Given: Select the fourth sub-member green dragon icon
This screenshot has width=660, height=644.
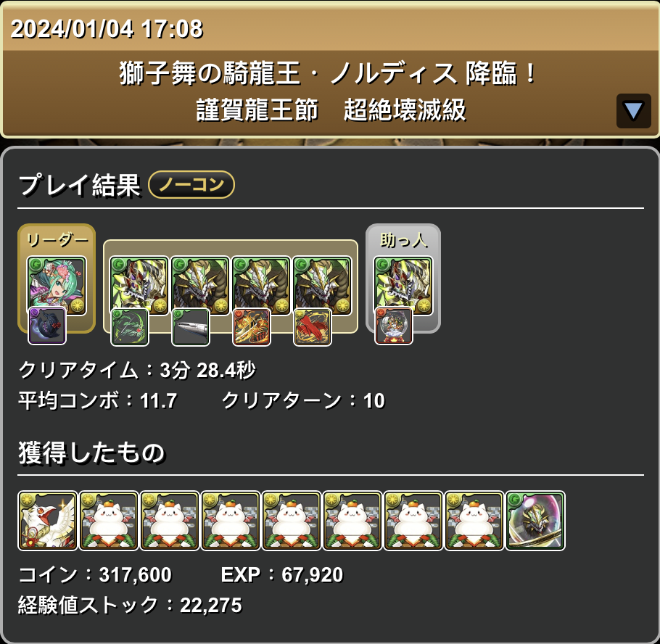Looking at the screenshot, I should tap(323, 286).
